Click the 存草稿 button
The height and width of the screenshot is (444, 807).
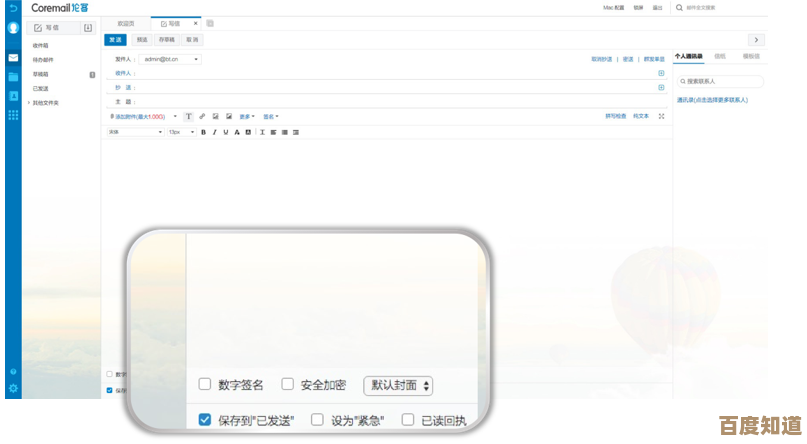pyautogui.click(x=167, y=40)
